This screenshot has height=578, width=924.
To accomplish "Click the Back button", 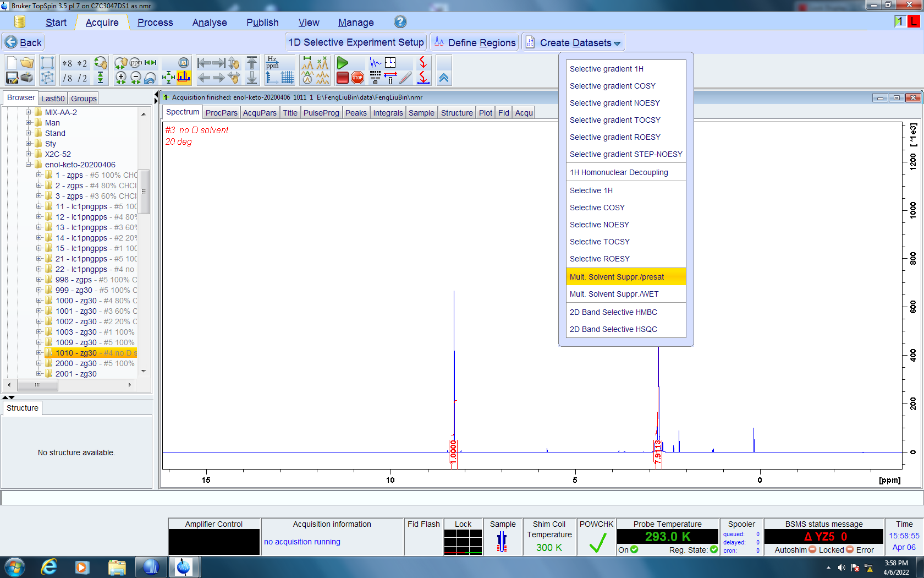I will pyautogui.click(x=24, y=43).
